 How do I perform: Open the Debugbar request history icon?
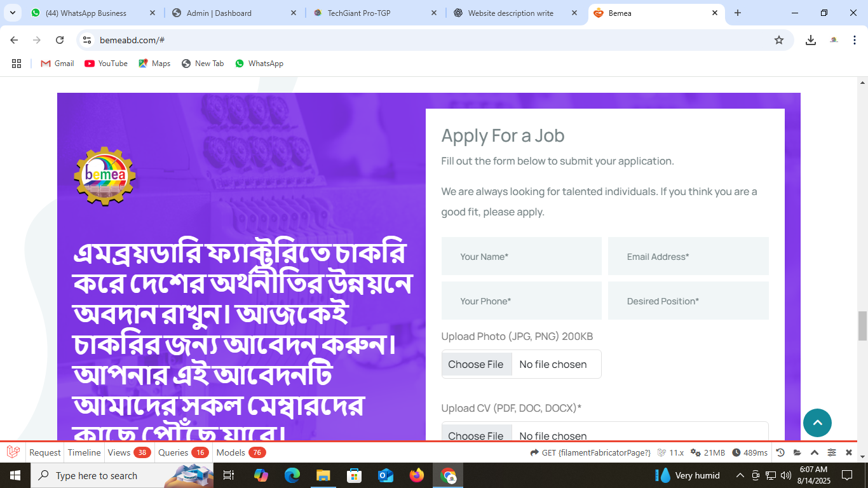tap(780, 452)
